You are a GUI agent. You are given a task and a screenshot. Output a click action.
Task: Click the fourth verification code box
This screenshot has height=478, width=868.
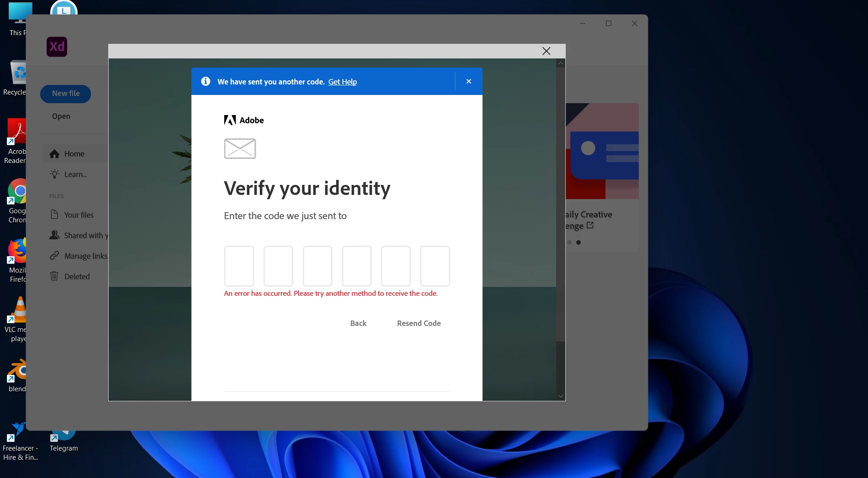357,266
